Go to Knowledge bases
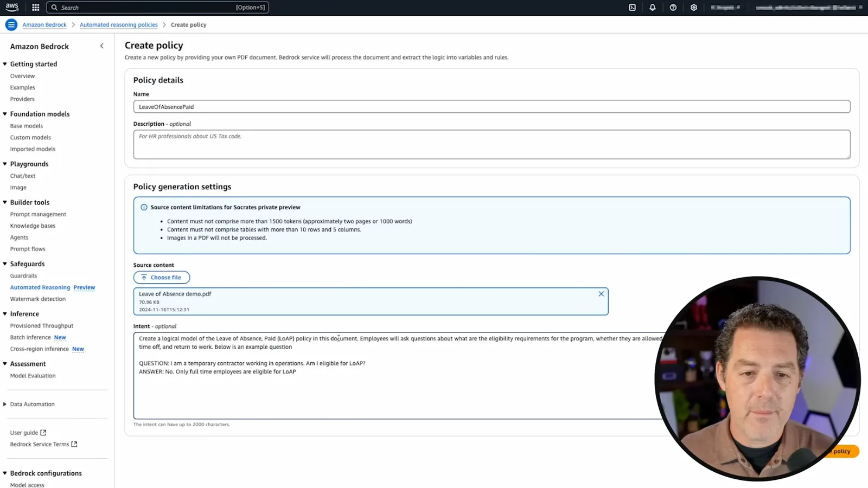 [x=33, y=226]
